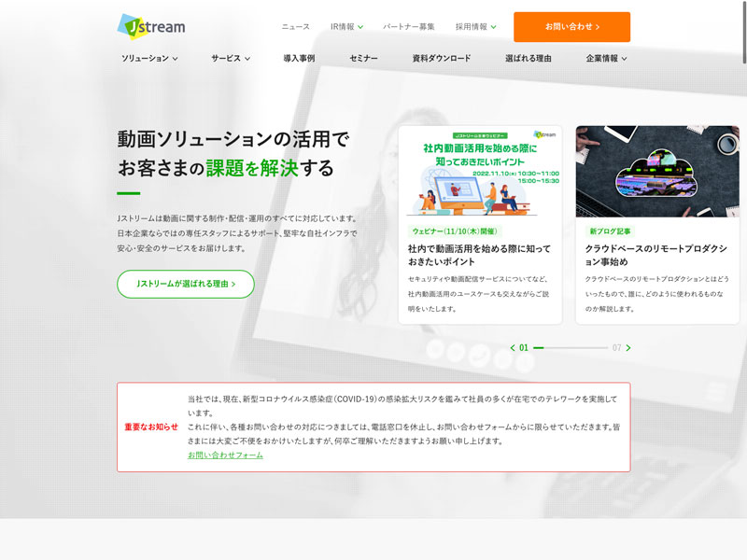Screen dimensions: 747x560
Task: Expand the IR情報 dropdown
Action: pyautogui.click(x=346, y=27)
